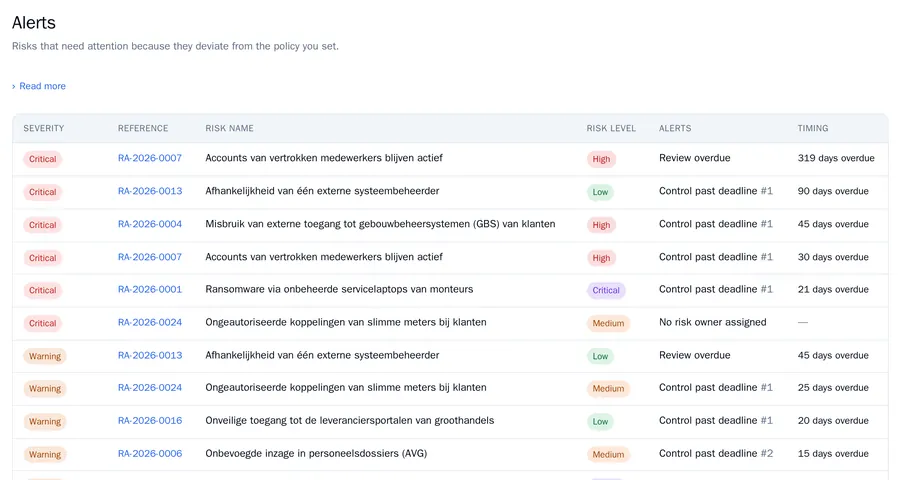Click the SEVERITY column header
Image resolution: width=900 pixels, height=480 pixels.
pyautogui.click(x=44, y=129)
